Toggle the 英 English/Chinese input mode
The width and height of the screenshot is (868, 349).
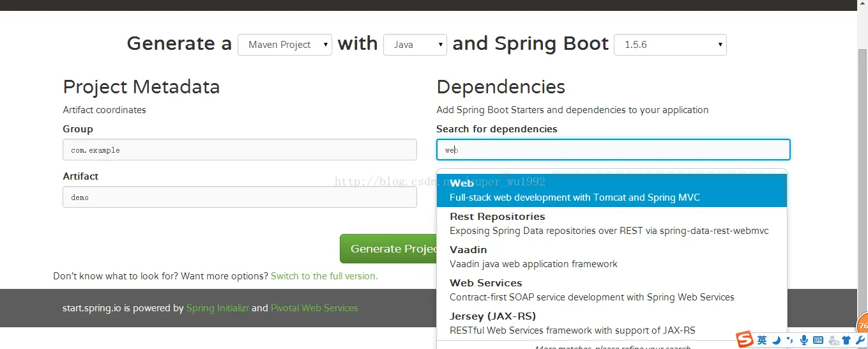pyautogui.click(x=762, y=340)
